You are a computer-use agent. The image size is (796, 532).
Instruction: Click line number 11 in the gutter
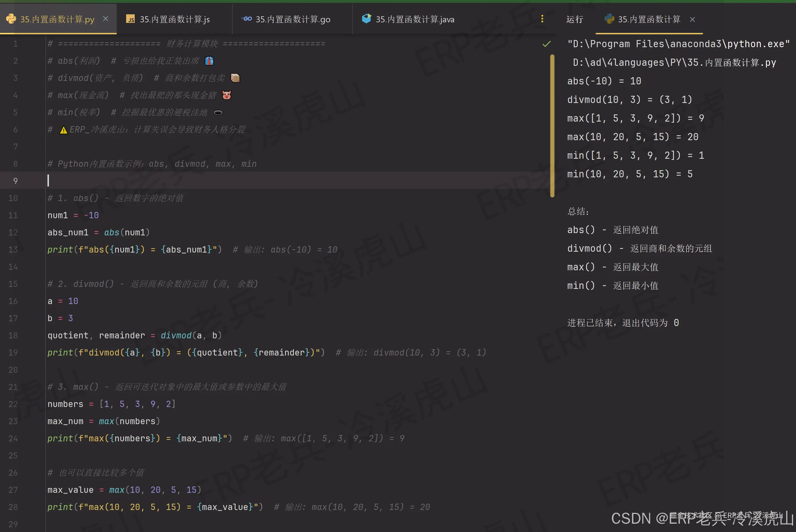click(x=13, y=215)
